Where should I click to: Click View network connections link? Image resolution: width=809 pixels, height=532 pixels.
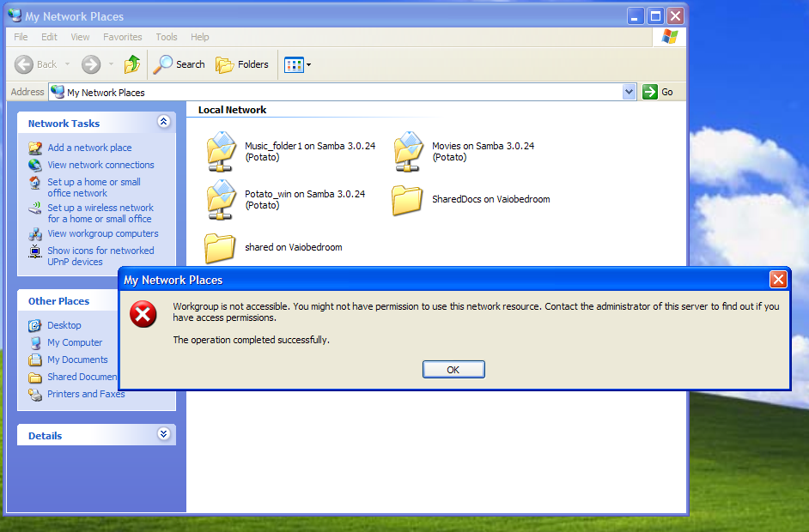(x=101, y=165)
